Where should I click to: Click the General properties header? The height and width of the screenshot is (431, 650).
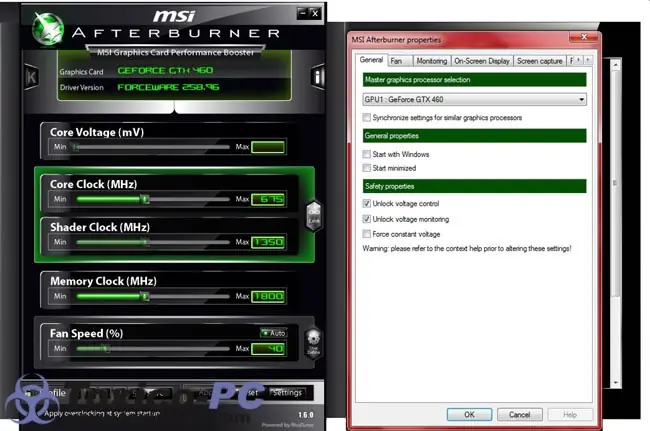tap(474, 136)
